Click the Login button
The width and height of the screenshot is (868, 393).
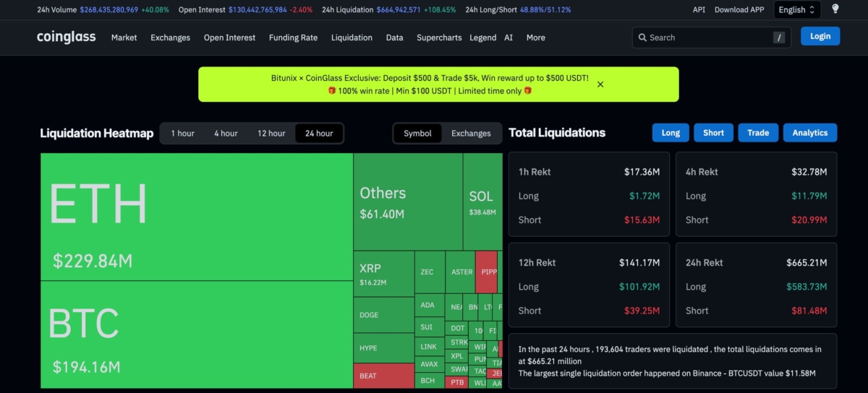point(820,36)
